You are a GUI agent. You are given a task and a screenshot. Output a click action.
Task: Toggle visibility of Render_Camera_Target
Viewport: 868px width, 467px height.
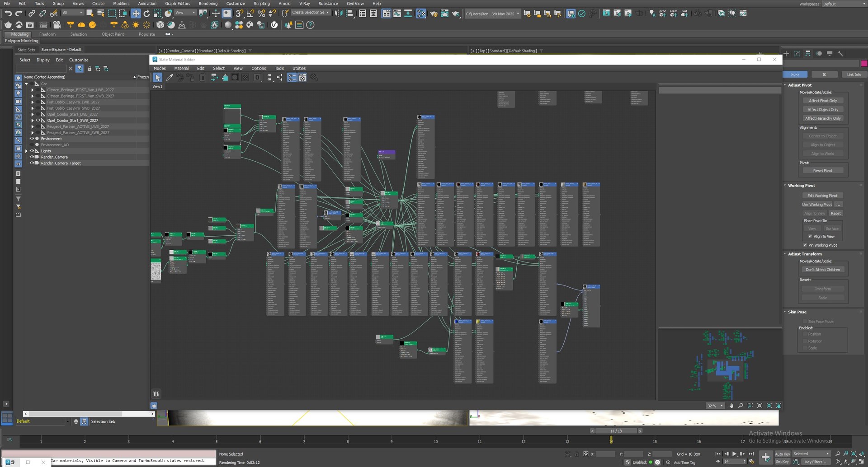pos(32,163)
